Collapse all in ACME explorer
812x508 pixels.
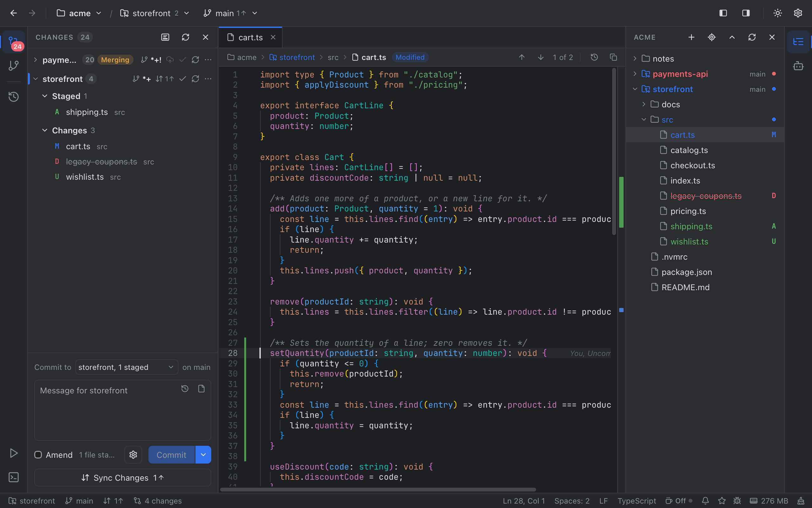tap(732, 37)
